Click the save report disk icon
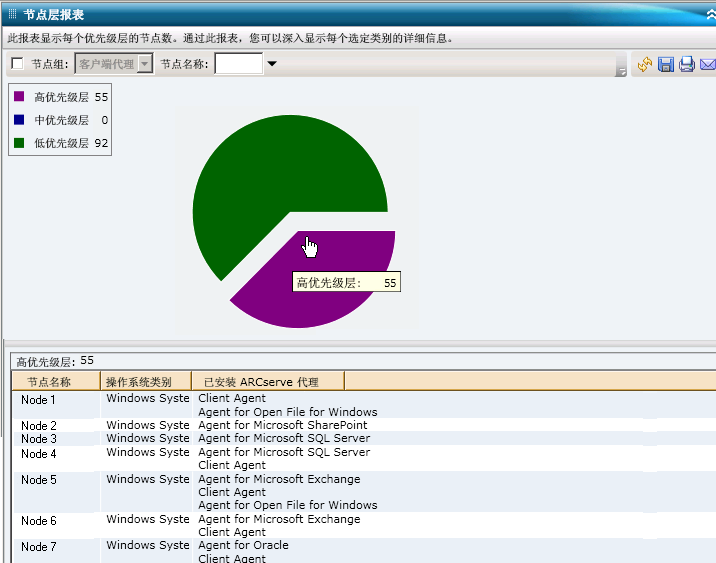This screenshot has width=716, height=563. pyautogui.click(x=666, y=64)
